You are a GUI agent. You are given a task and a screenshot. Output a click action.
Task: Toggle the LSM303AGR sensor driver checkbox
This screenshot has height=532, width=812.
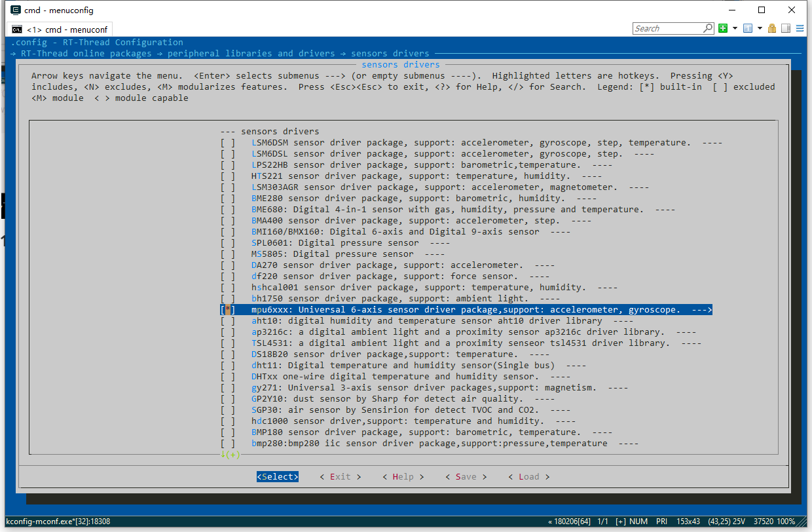(228, 187)
